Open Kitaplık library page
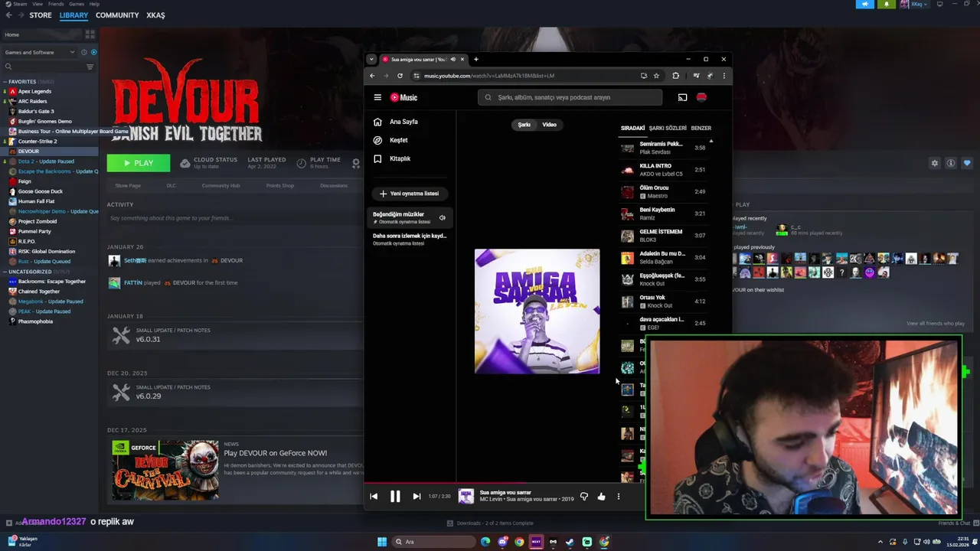The height and width of the screenshot is (551, 980). [x=392, y=158]
